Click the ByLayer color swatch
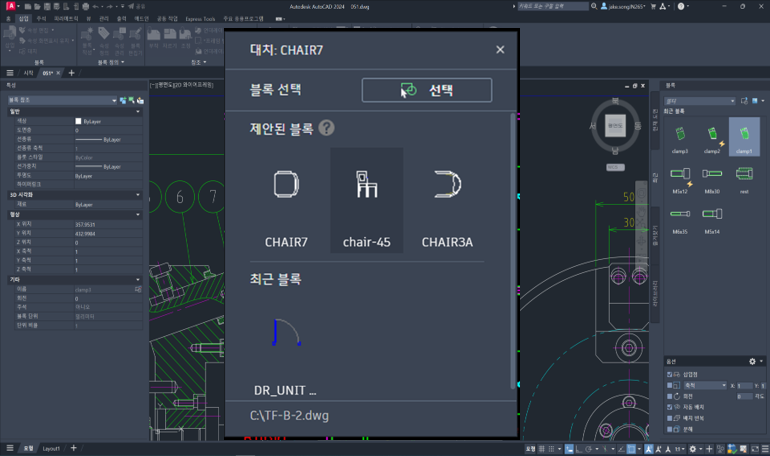The image size is (770, 456). pos(78,121)
